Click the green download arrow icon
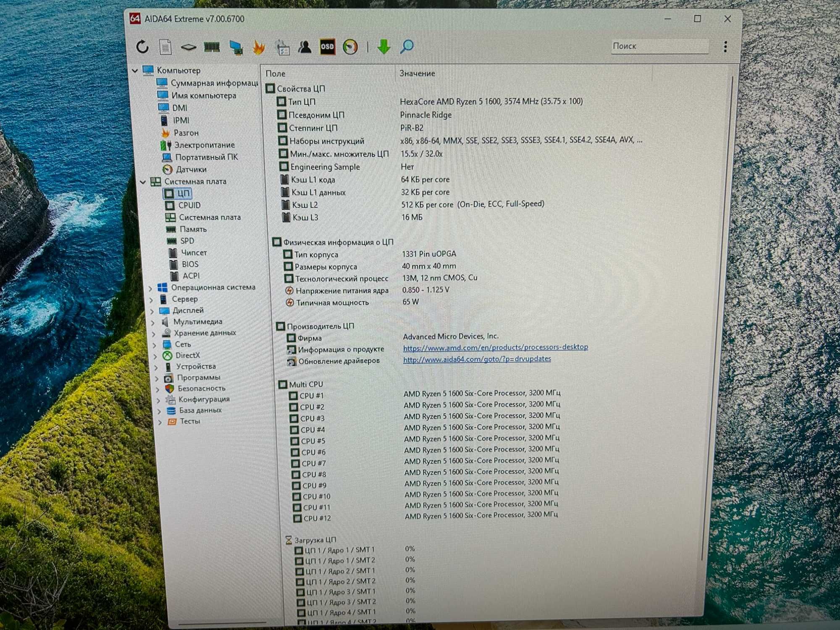The height and width of the screenshot is (630, 840). 384,47
